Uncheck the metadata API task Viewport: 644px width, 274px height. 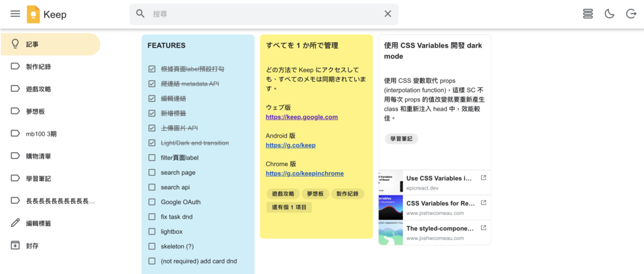click(x=152, y=84)
